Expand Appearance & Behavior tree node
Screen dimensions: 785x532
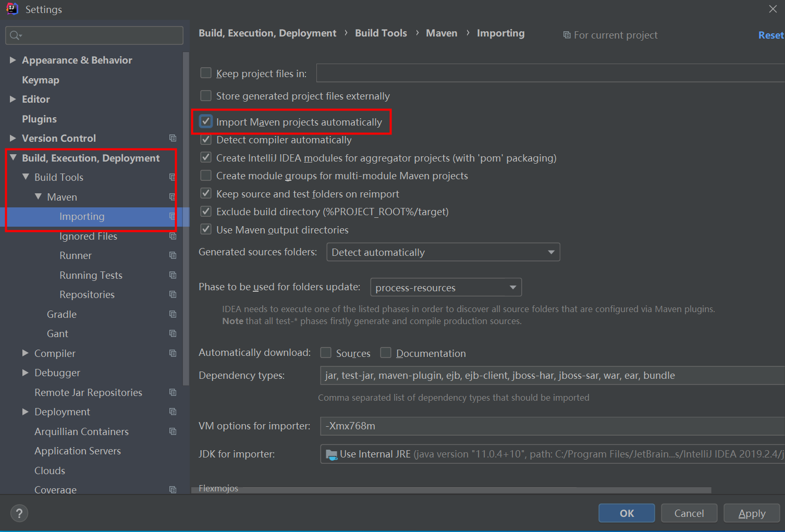pos(13,60)
